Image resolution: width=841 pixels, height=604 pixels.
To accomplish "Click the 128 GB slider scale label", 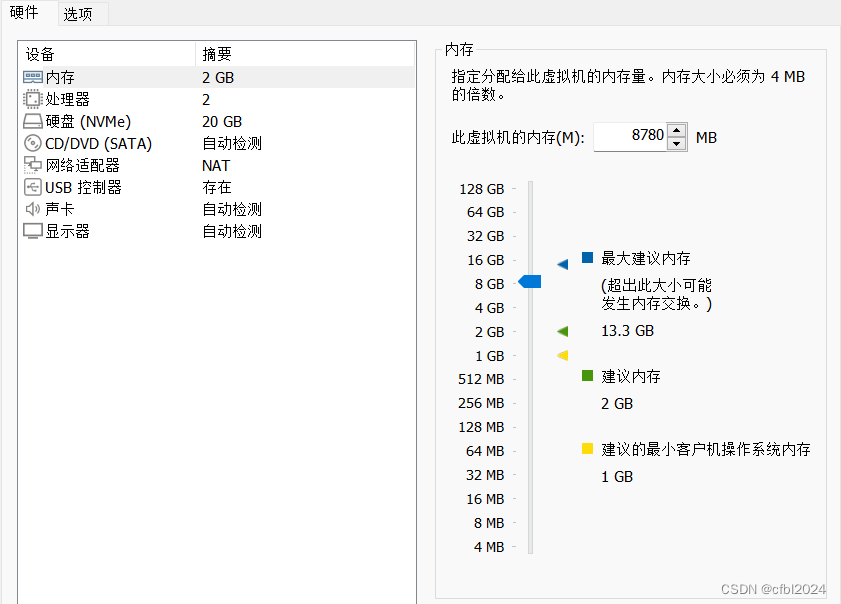I will click(482, 189).
